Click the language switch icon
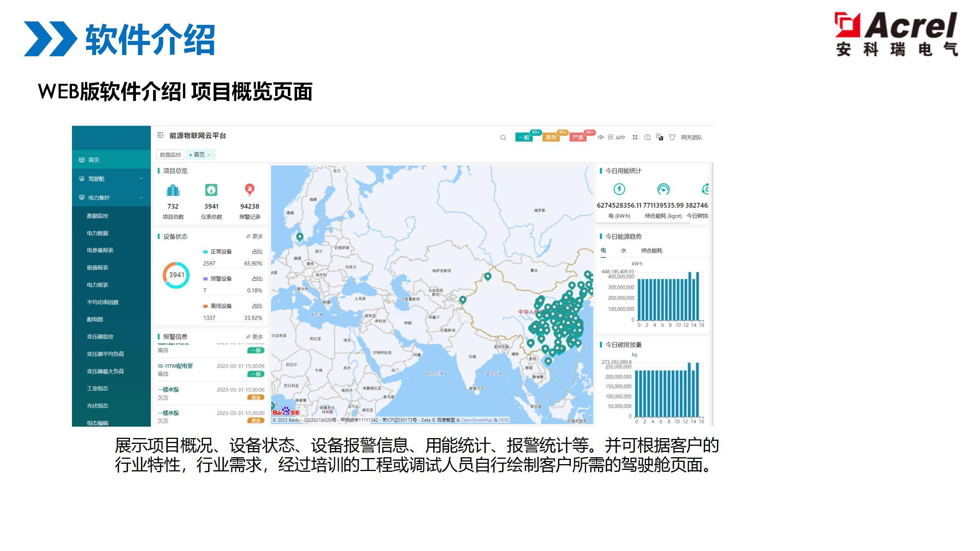This screenshot has width=980, height=551. coord(660,137)
